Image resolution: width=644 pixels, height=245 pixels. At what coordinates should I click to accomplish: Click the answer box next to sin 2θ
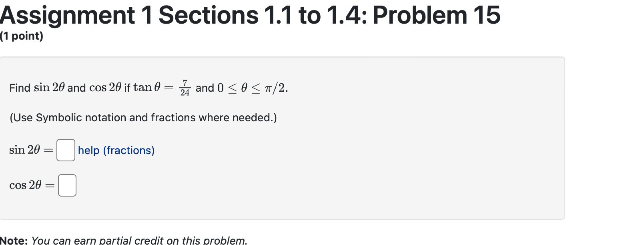(66, 150)
